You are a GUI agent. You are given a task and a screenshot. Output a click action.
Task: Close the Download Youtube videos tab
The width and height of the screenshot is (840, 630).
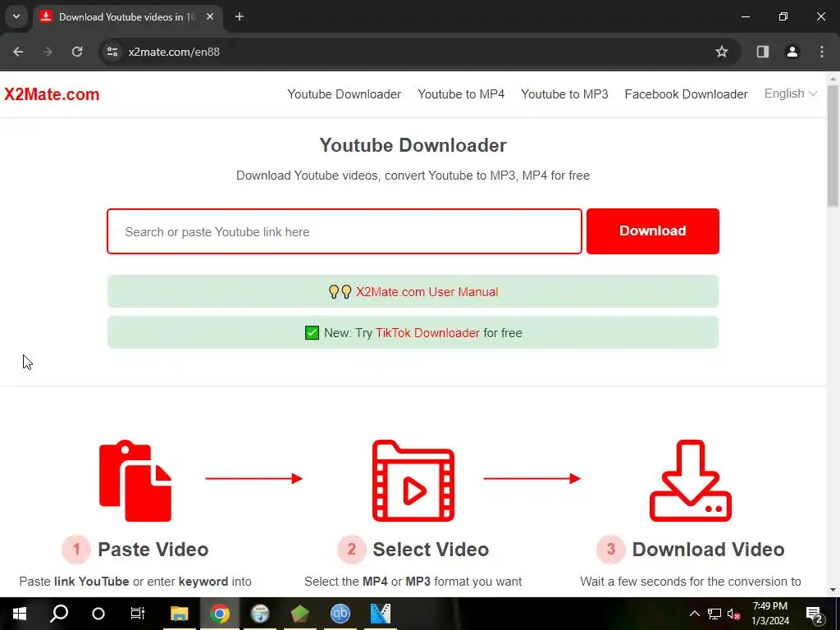coord(210,17)
